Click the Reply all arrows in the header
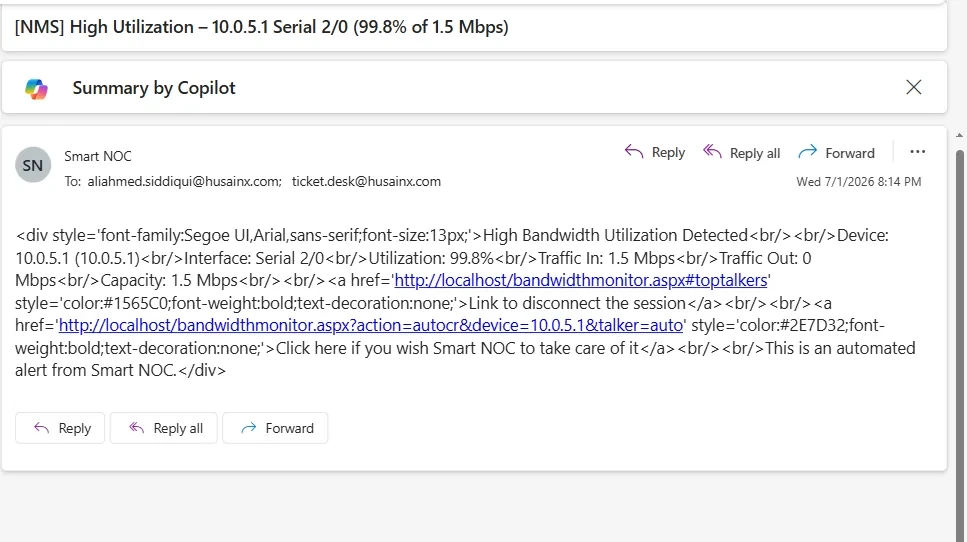The height and width of the screenshot is (542, 967). point(712,151)
